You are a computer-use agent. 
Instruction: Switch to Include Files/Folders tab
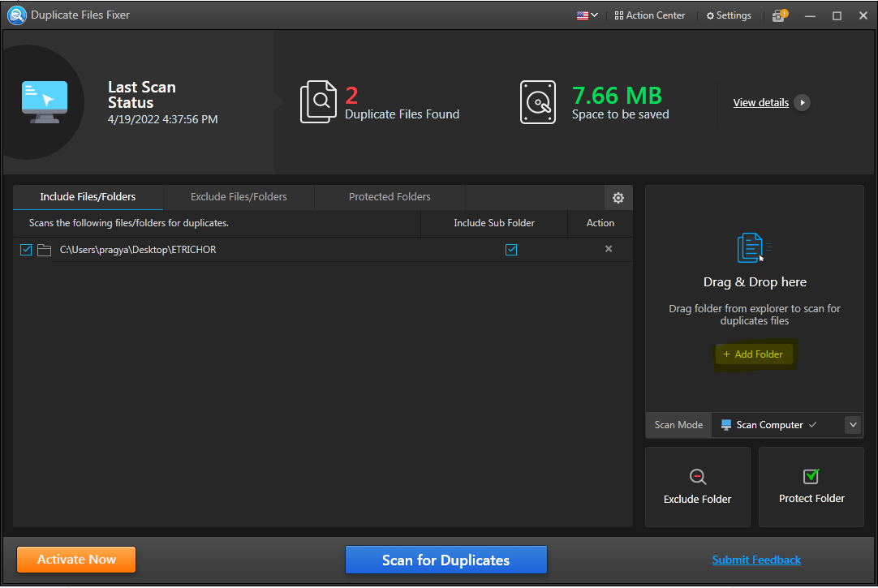[x=88, y=197]
